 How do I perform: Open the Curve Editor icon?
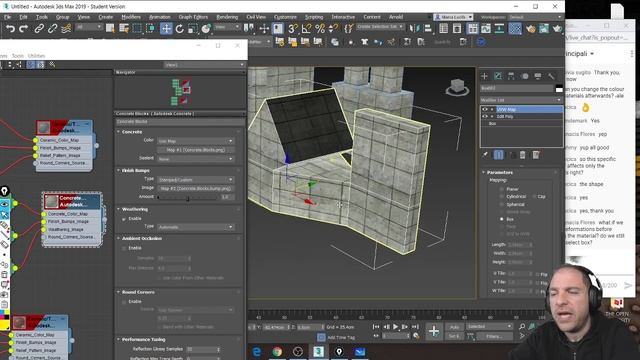tap(486, 29)
